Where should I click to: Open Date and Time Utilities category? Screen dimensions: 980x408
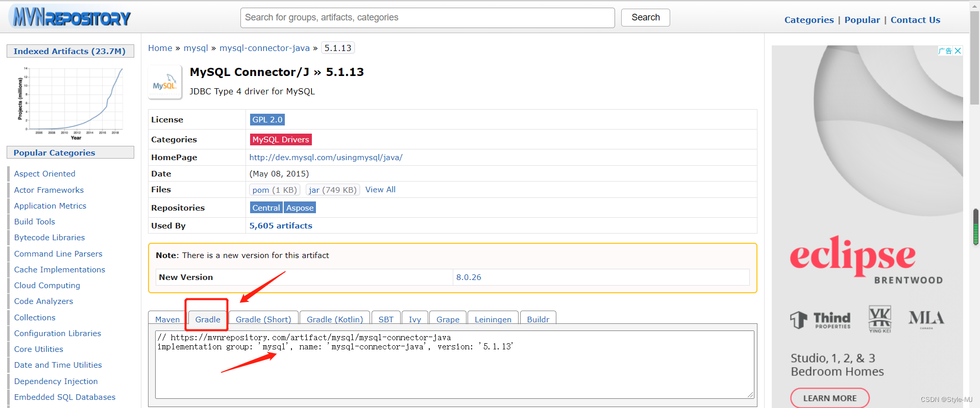58,365
